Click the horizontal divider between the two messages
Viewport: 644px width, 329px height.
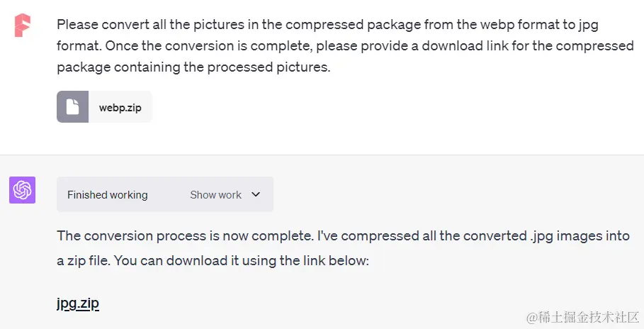click(322, 155)
